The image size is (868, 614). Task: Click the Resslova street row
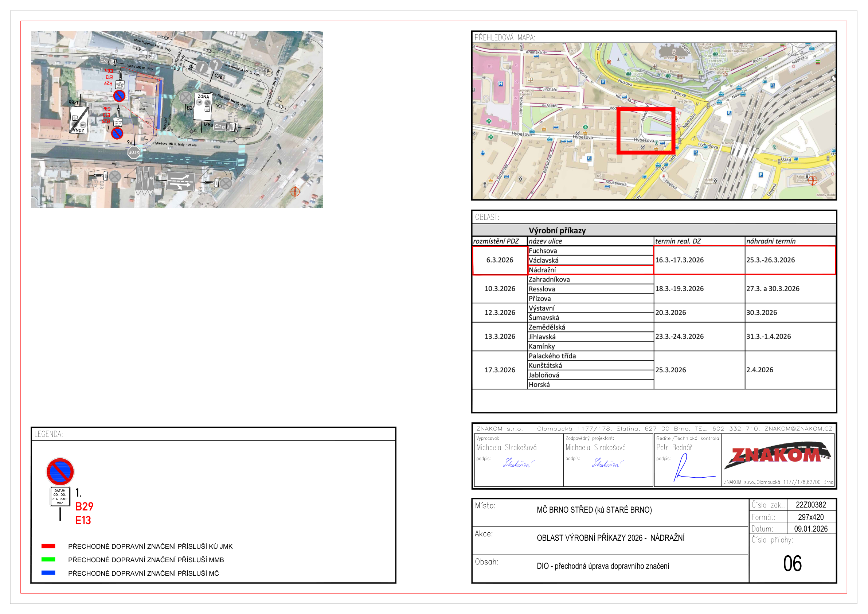pyautogui.click(x=591, y=289)
